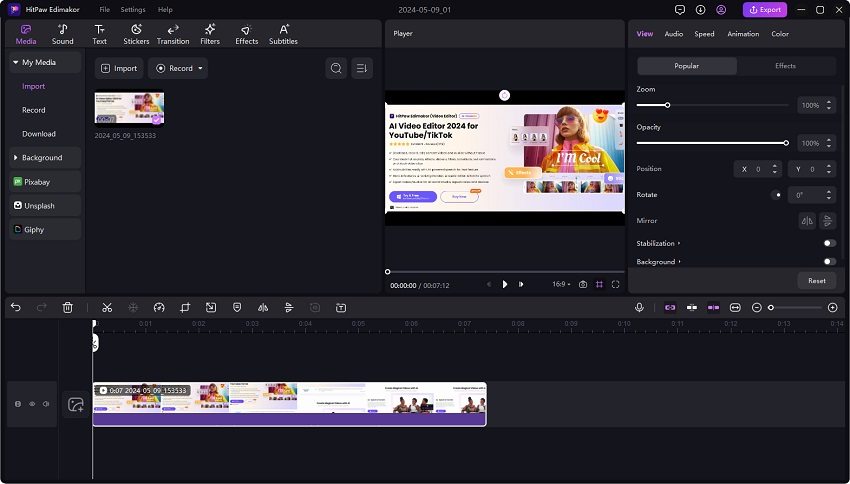Enter fullscreen player preview
Viewport: 850px width, 484px height.
point(615,285)
